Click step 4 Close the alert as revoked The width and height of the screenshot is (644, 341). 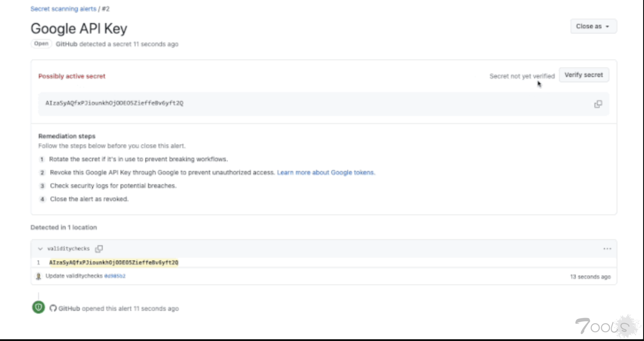click(x=89, y=199)
